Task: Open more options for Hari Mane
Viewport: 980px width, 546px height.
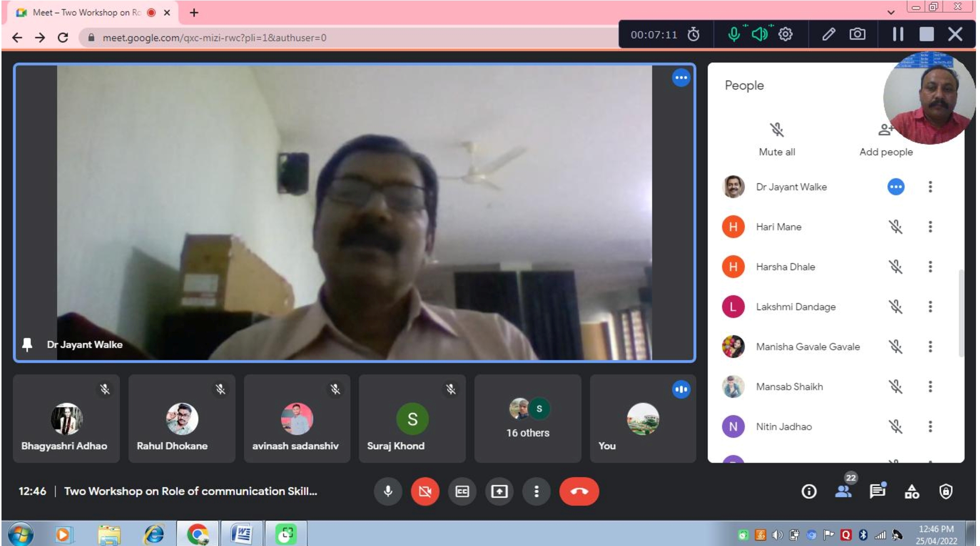Action: click(930, 227)
